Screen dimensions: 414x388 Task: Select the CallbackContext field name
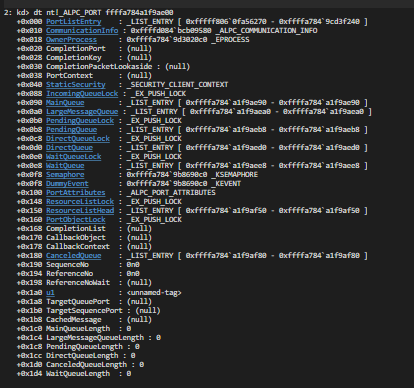click(x=78, y=247)
